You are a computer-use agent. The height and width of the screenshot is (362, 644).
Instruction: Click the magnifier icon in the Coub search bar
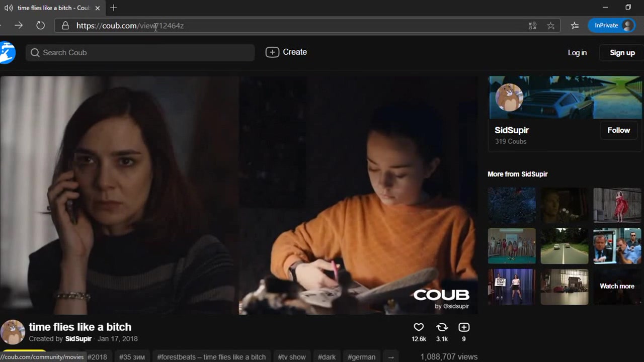point(35,52)
